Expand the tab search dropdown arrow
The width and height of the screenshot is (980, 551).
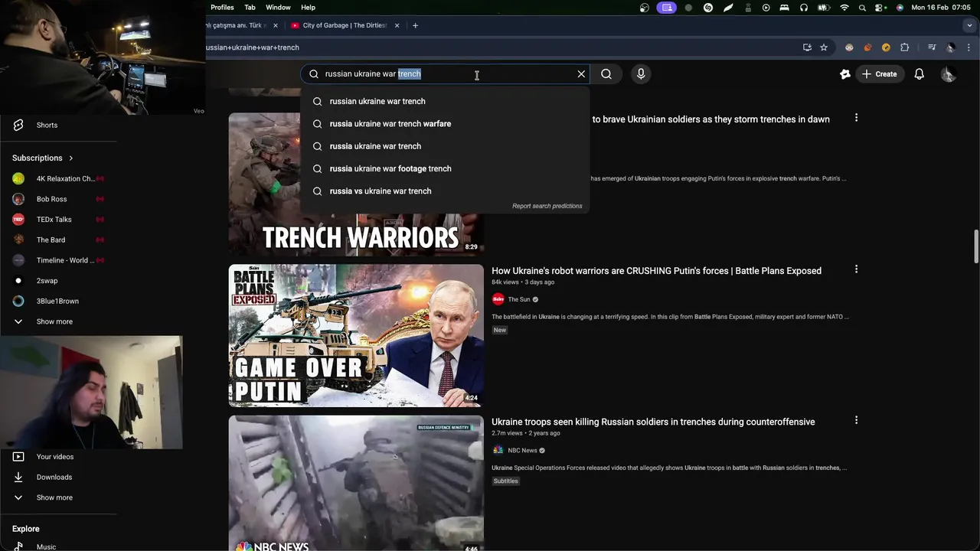click(x=969, y=25)
